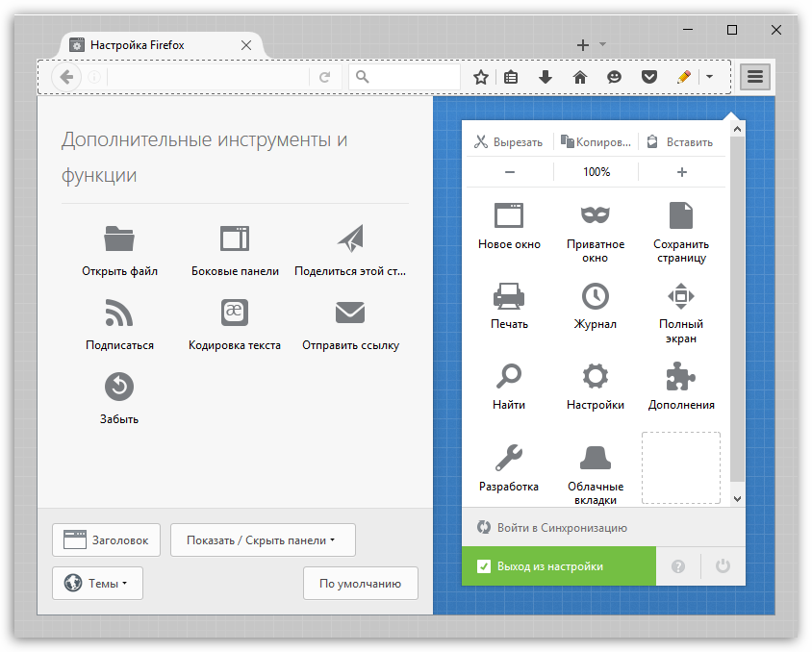Image resolution: width=812 pixels, height=652 pixels.
Task: Click the Add-ons puzzle piece icon
Action: click(681, 376)
